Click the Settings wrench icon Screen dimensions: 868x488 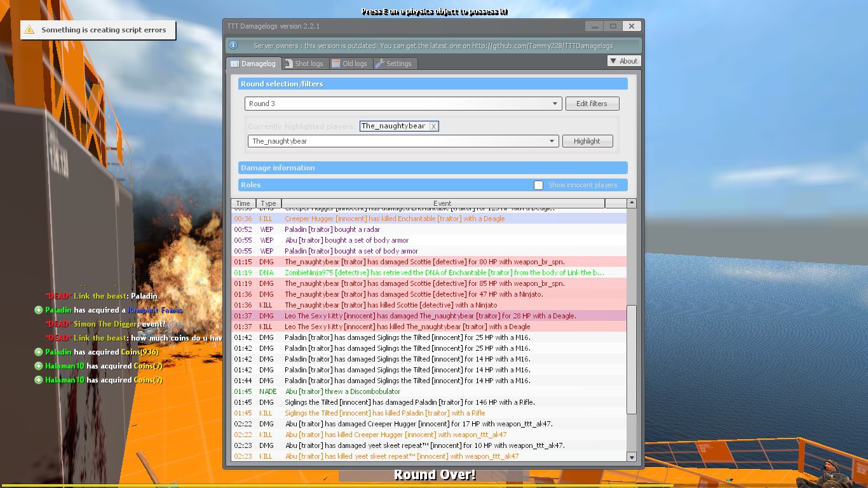tap(379, 64)
